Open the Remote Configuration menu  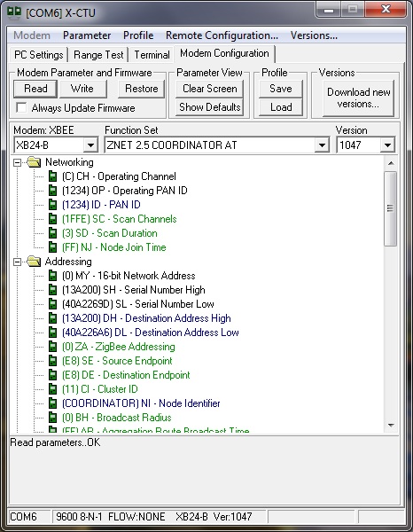(x=222, y=35)
